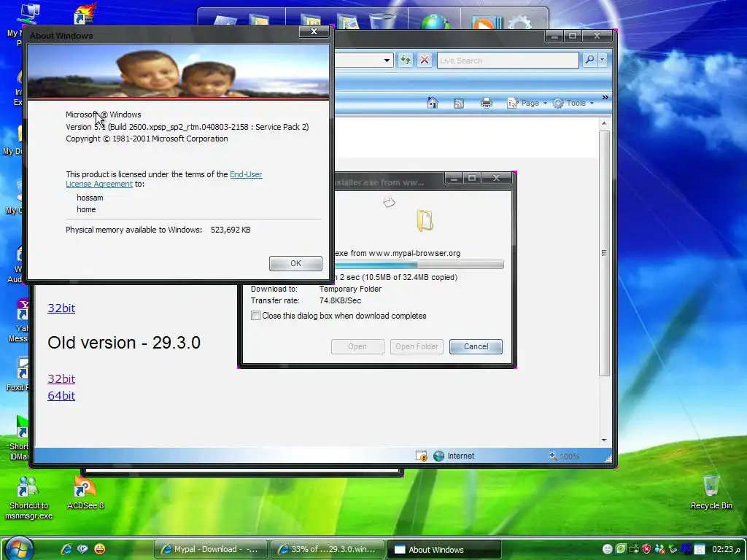Click the 74.8KB/Sec transfer rate value

pos(340,300)
